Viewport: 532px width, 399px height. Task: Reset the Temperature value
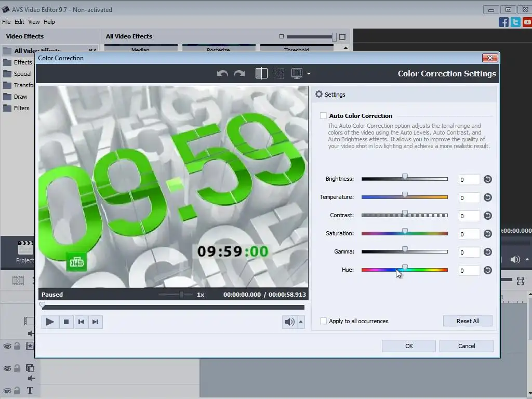tap(487, 197)
